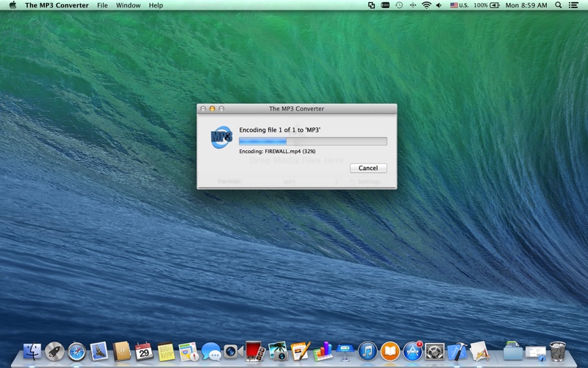Open the File menu
The image size is (588, 368).
(102, 5)
